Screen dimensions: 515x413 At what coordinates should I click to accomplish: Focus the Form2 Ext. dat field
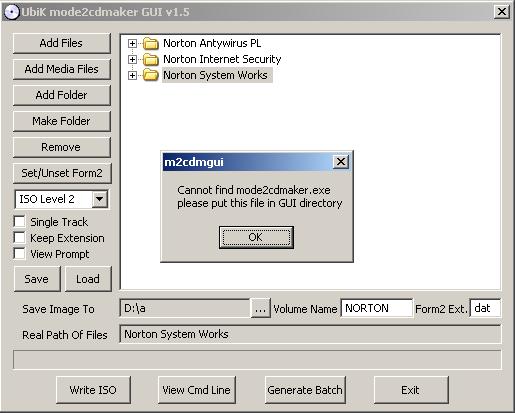click(485, 308)
